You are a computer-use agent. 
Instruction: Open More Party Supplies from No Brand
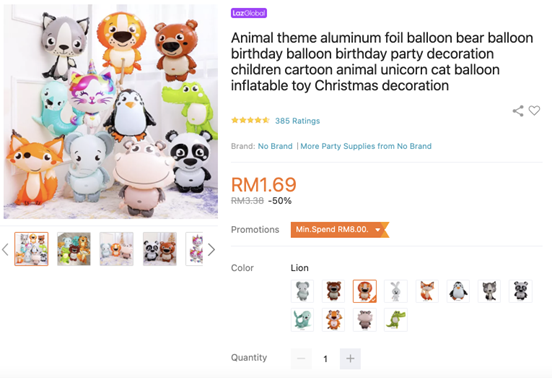366,146
